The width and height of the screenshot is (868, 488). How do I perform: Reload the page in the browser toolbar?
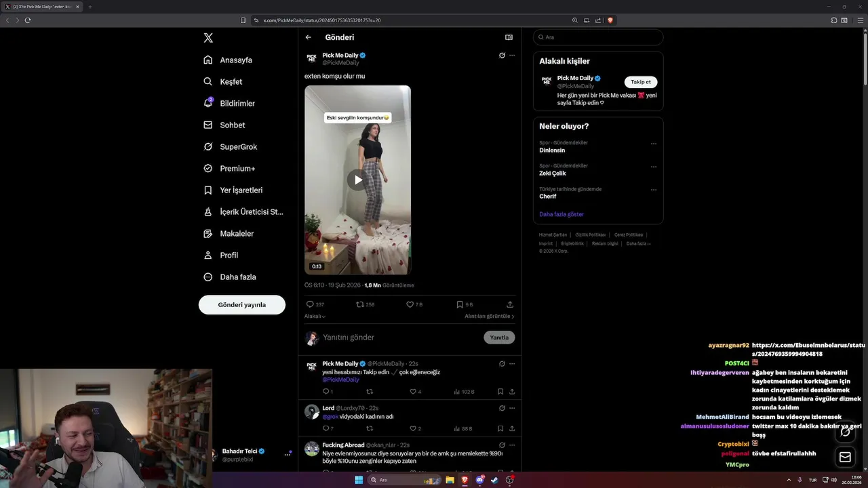pyautogui.click(x=28, y=20)
